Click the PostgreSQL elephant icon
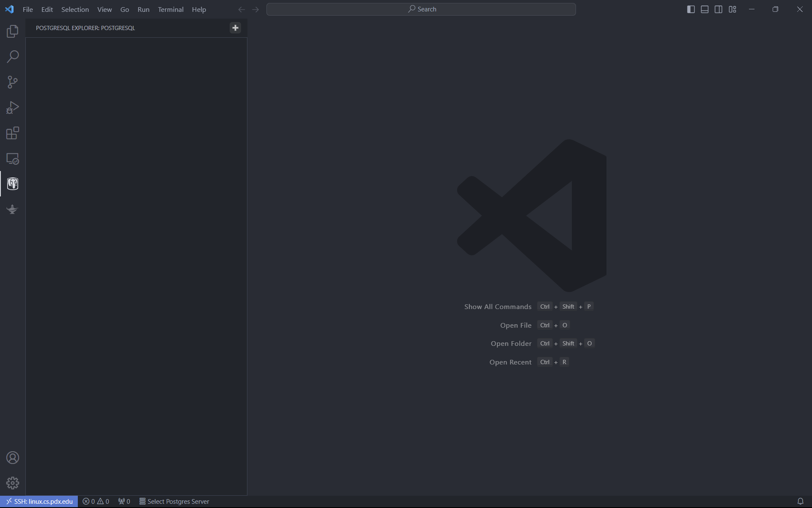 (x=13, y=184)
